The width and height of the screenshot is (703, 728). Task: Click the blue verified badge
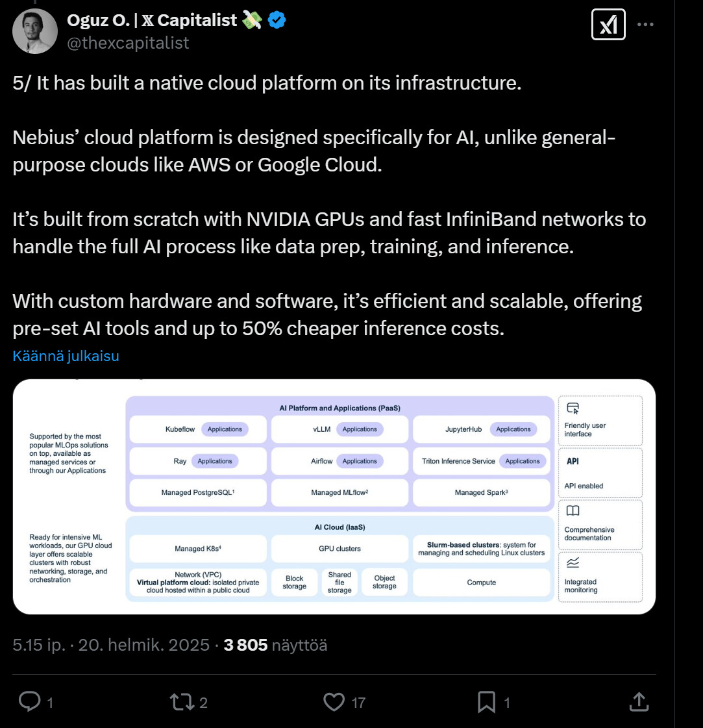click(277, 20)
